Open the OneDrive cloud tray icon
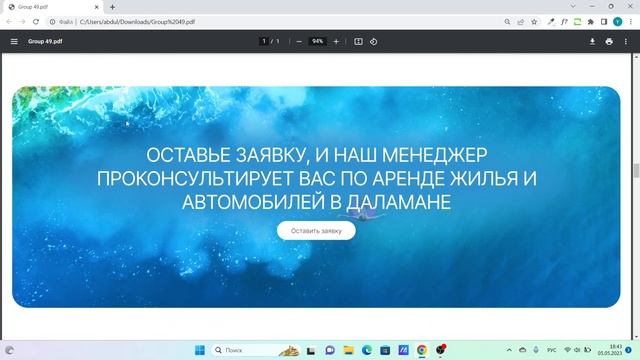This screenshot has height=360, width=640. (522, 350)
